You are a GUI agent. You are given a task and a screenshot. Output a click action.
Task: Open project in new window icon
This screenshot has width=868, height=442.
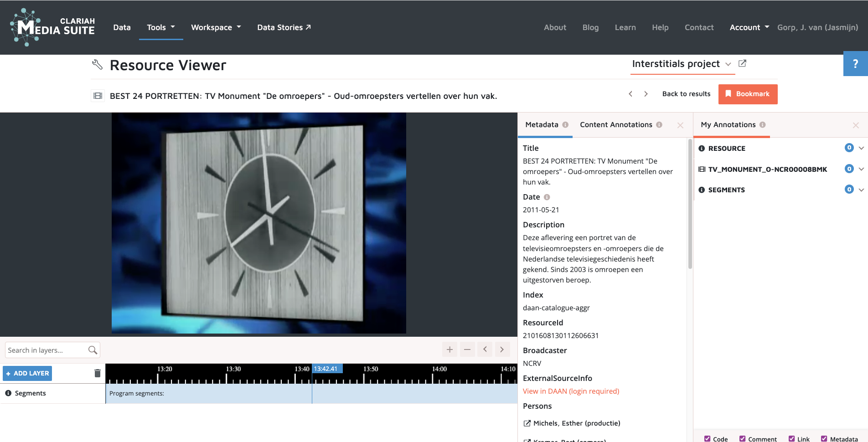tap(742, 64)
